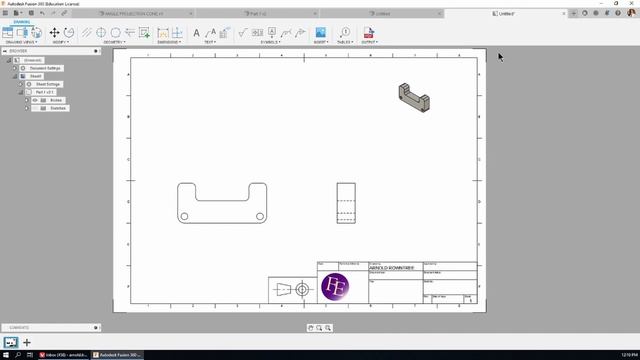Open the Insert dropdown menu
Screen dimensions: 640x360
(321, 42)
